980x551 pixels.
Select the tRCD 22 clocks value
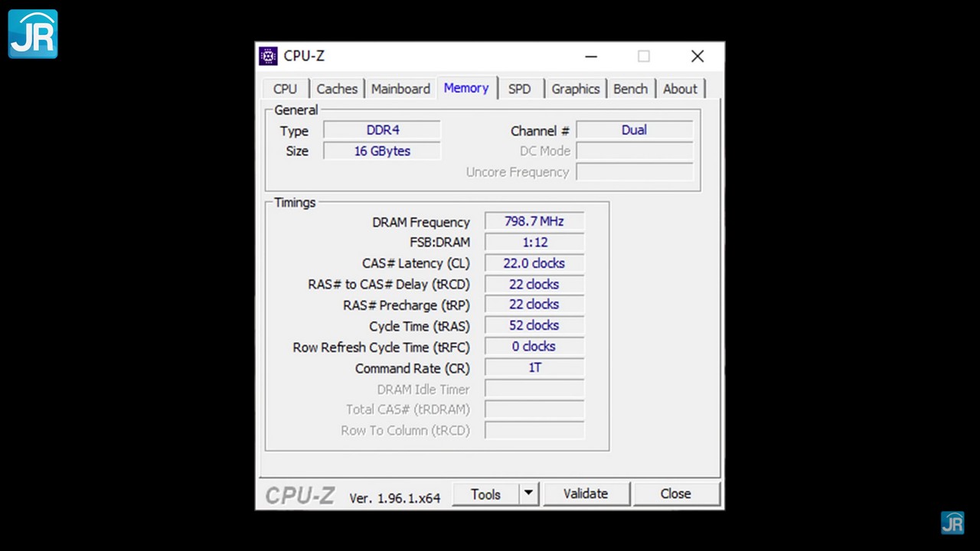534,284
